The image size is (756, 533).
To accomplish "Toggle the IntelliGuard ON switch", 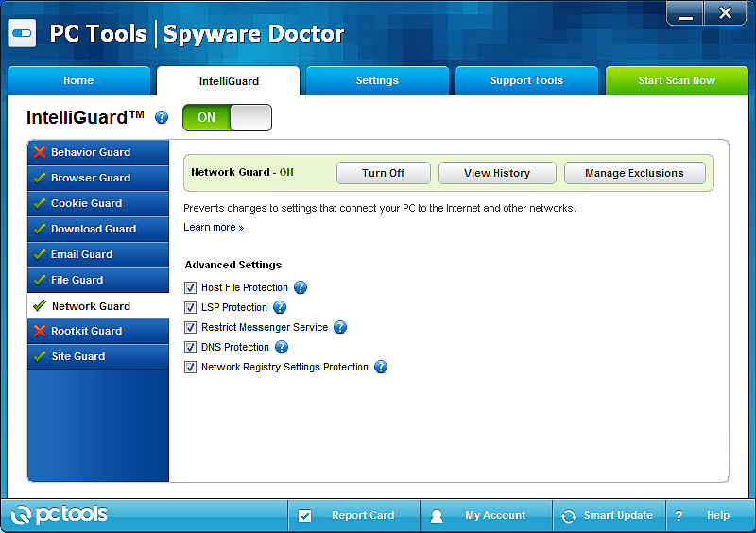I will pyautogui.click(x=227, y=118).
